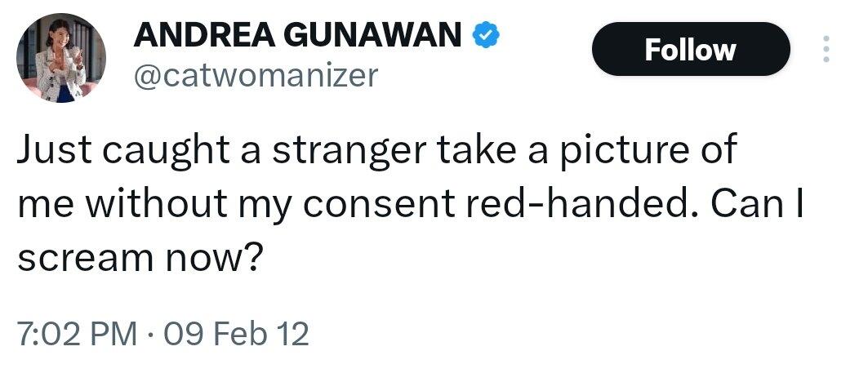Open the @catwomanizer handle link
The image size is (868, 373).
coord(255,75)
